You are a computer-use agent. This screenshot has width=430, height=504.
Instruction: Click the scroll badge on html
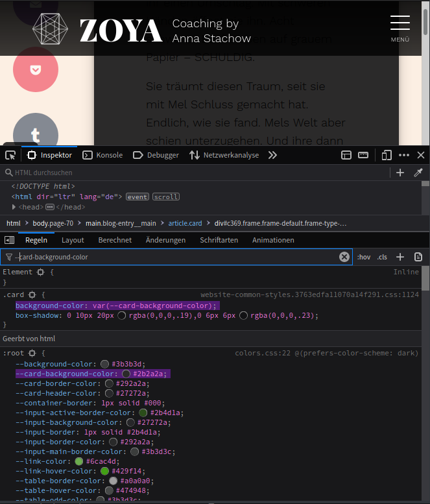(x=166, y=197)
